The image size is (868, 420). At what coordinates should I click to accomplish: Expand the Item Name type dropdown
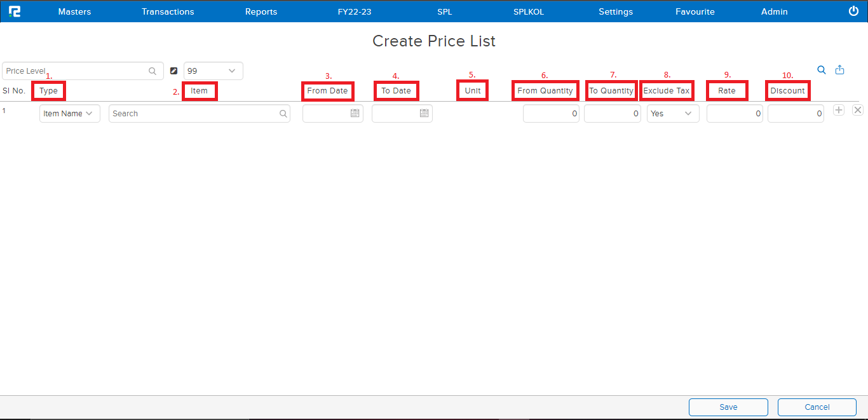point(69,114)
